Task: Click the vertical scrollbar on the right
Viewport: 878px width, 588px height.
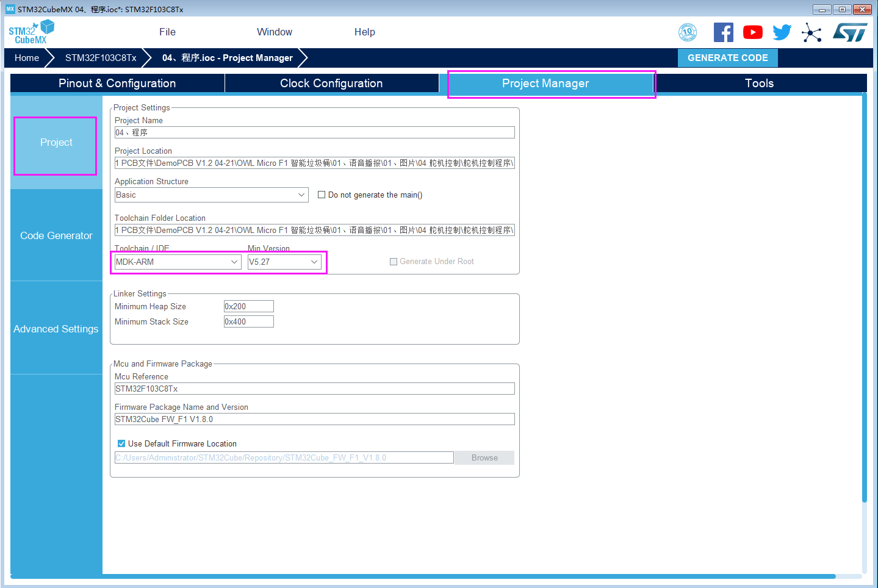Action: (865, 297)
